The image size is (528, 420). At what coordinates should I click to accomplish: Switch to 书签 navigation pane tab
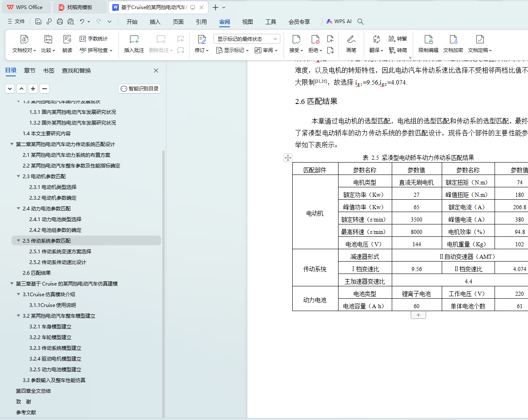pyautogui.click(x=49, y=71)
